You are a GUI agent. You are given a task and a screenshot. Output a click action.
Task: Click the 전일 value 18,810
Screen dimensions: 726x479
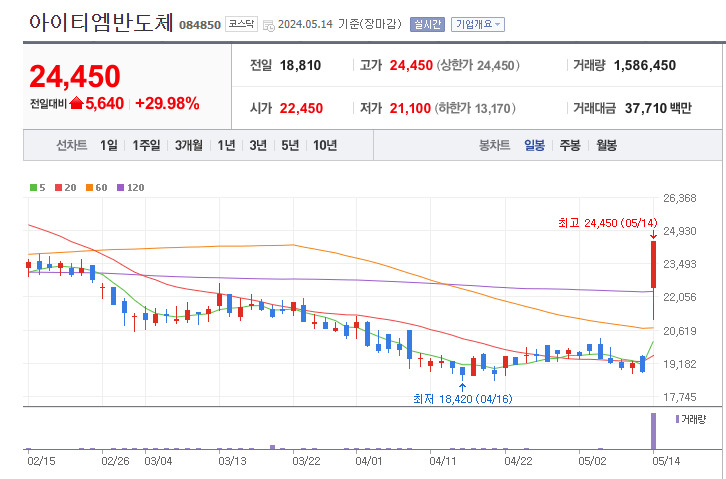300,65
